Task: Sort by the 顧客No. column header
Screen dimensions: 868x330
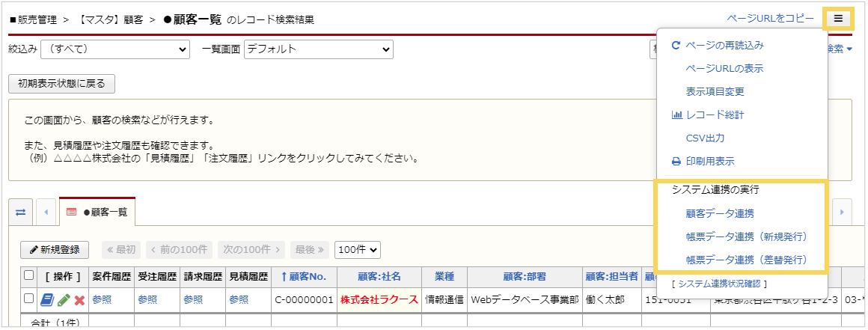Action: tap(304, 276)
